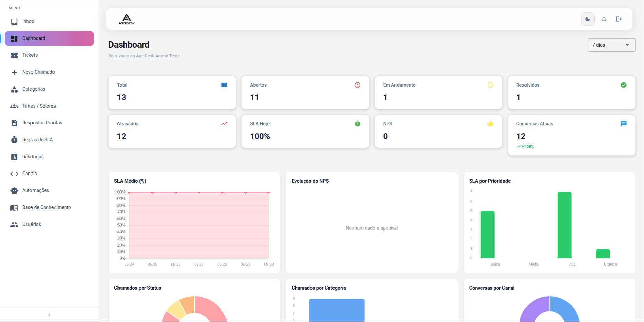Viewport: 644px width, 322px height.
Task: Collapse the sidebar with the chevron arrow
Action: tap(49, 315)
